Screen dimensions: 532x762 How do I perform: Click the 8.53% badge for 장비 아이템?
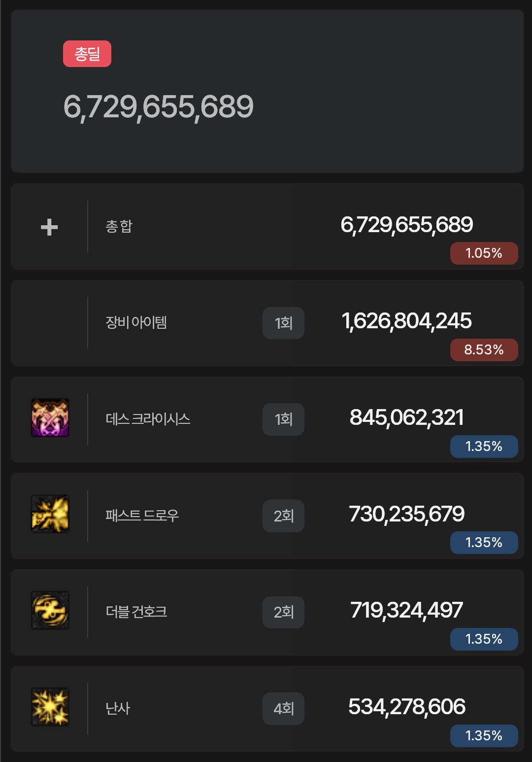click(484, 350)
